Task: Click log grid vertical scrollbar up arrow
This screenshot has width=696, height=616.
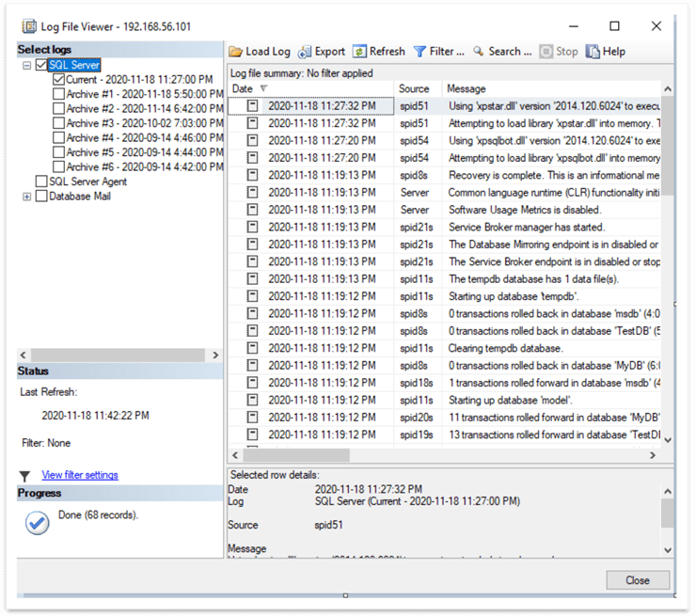Action: click(x=668, y=89)
